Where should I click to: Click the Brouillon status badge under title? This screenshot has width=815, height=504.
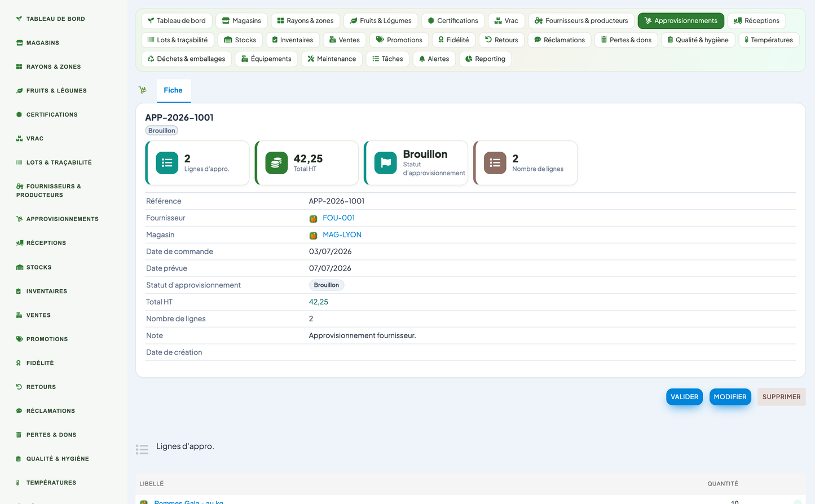pyautogui.click(x=162, y=131)
